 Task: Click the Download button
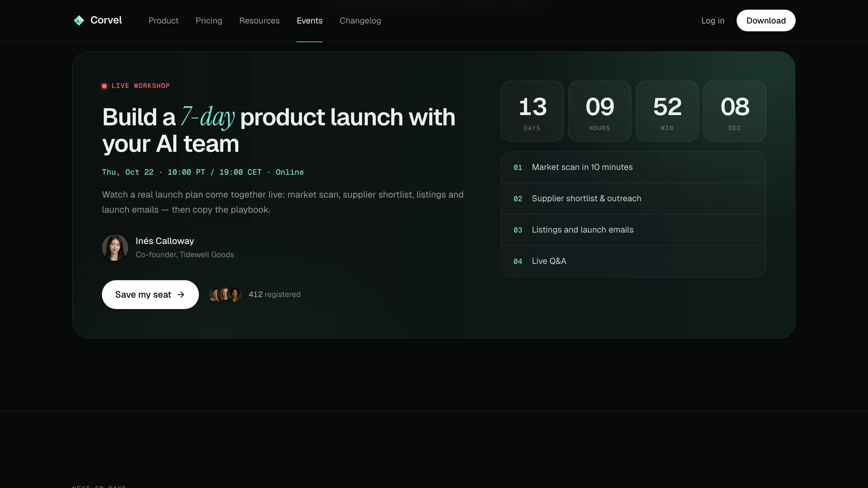click(766, 21)
